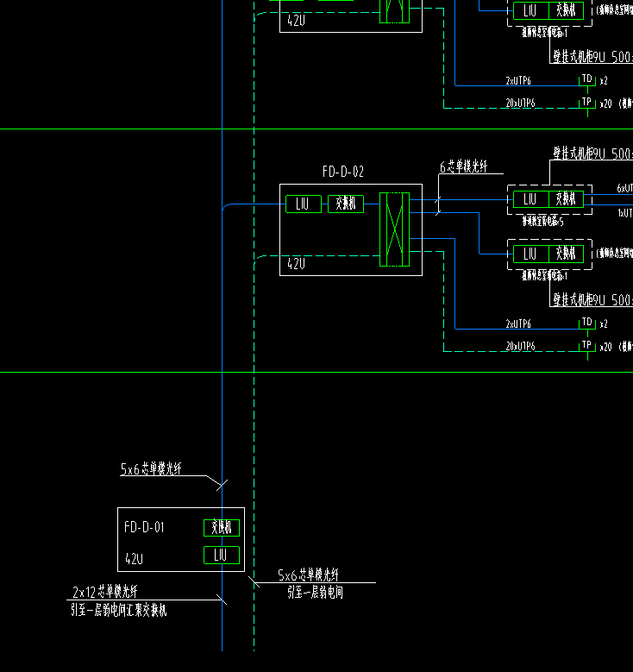This screenshot has height=672, width=633.
Task: Select the 6xUT cable label right of FD-D-02
Action: pos(625,188)
